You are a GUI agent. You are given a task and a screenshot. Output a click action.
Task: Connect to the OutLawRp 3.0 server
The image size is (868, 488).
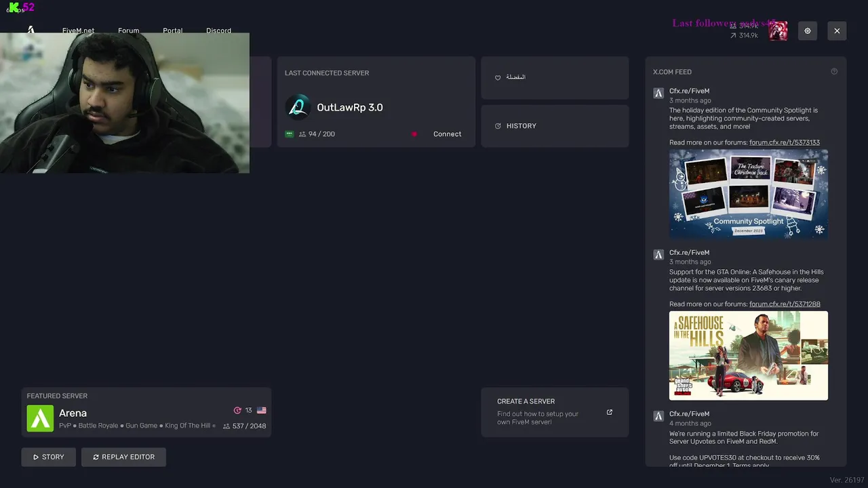[x=447, y=134]
